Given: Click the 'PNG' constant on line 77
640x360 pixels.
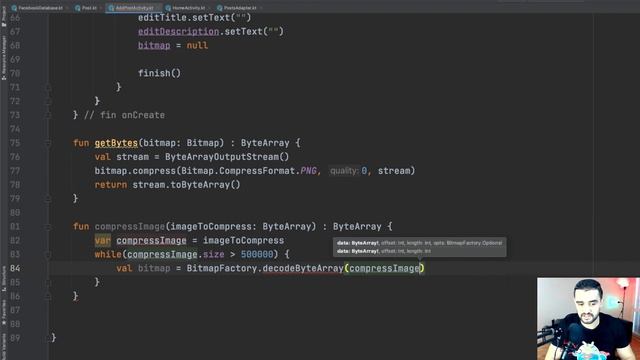Looking at the screenshot, I should pos(308,171).
